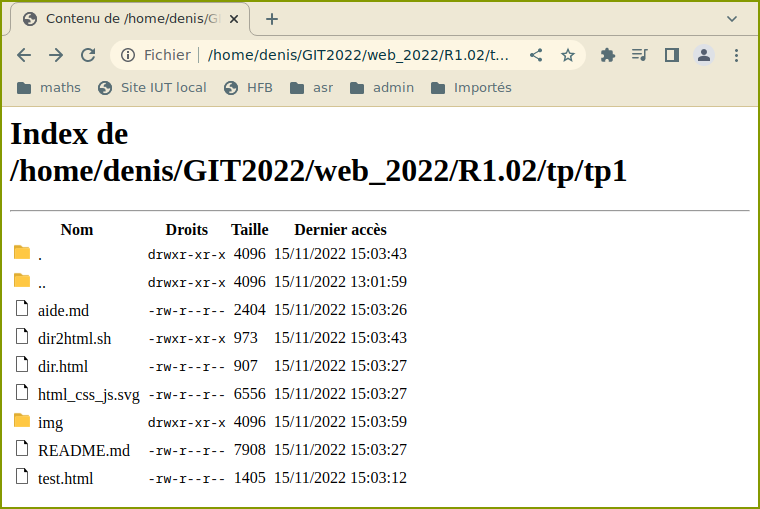Click the forward navigation arrow
The width and height of the screenshot is (760, 509).
56,55
